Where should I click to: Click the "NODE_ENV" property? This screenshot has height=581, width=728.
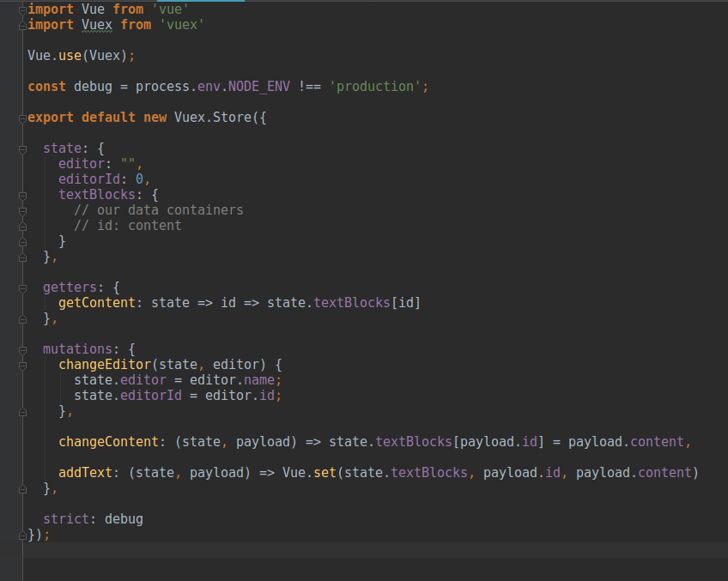[x=259, y=87]
